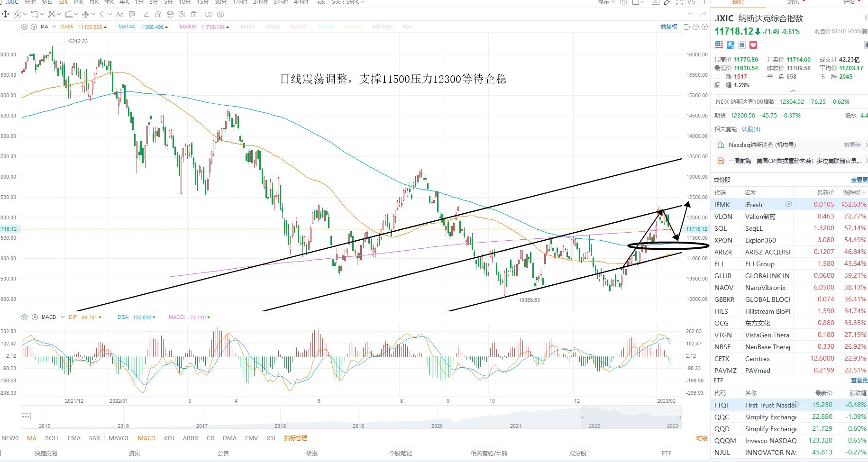This screenshot has width=868, height=462.
Task: Zoom in the chart with the plus icon
Action: (x=705, y=27)
